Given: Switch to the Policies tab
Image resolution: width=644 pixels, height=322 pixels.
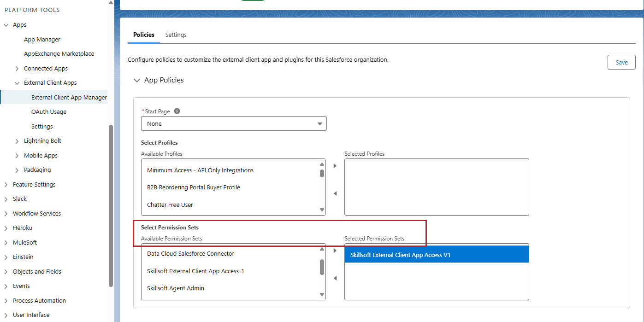Looking at the screenshot, I should [144, 35].
